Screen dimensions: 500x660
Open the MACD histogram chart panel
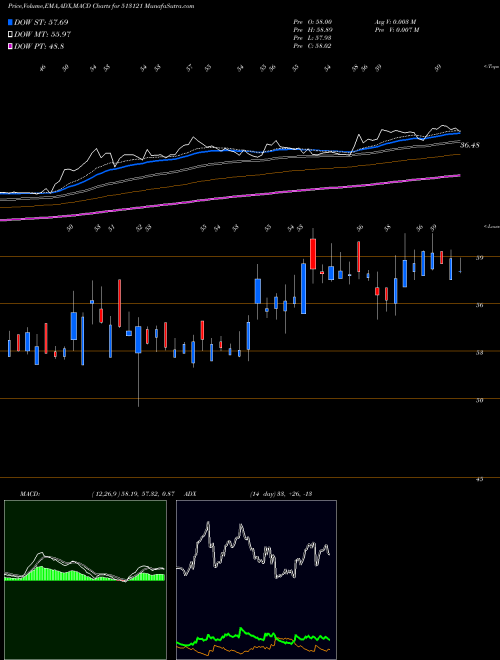[x=85, y=580]
